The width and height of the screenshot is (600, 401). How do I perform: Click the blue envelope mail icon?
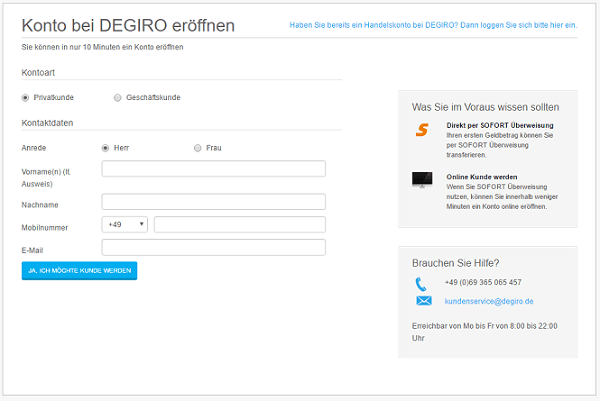point(424,301)
